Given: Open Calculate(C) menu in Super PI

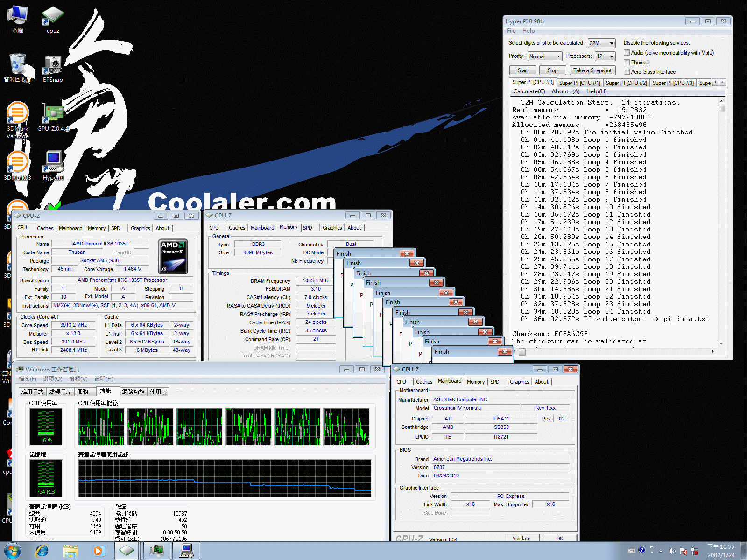Looking at the screenshot, I should tap(529, 91).
